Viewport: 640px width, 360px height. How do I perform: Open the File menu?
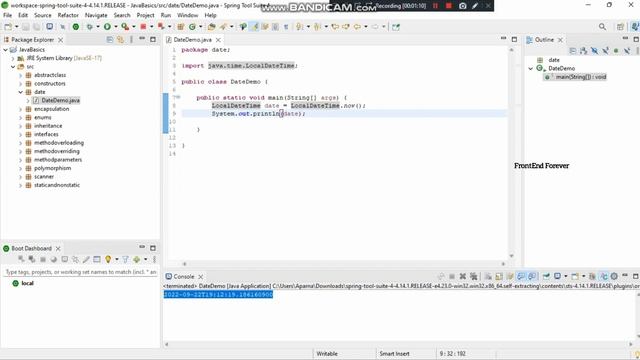[x=7, y=15]
